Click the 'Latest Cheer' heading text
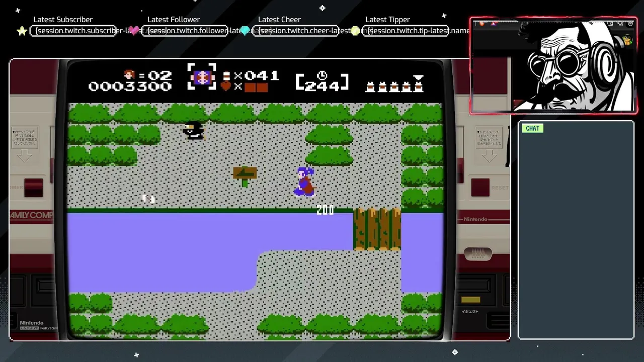This screenshot has width=644, height=362. pyautogui.click(x=279, y=20)
